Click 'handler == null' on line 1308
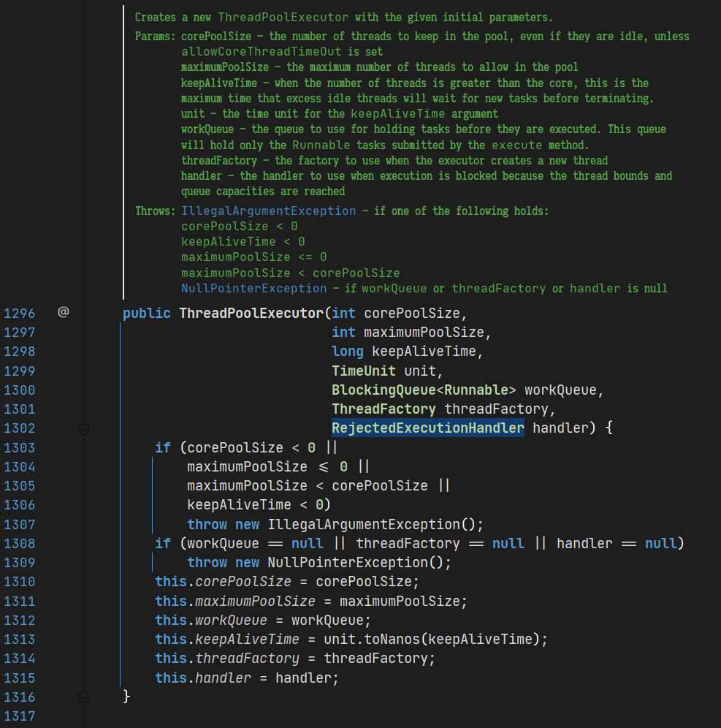Screen dimensions: 721x728 (617, 543)
